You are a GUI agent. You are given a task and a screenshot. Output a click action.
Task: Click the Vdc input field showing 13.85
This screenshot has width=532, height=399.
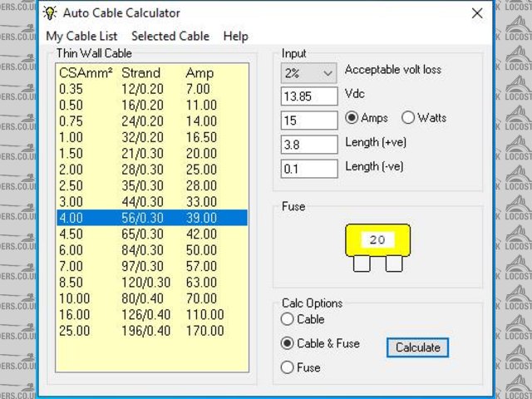309,96
